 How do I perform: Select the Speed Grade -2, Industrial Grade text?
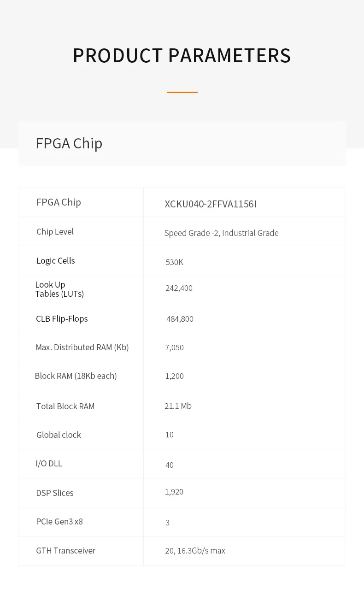pos(221,233)
